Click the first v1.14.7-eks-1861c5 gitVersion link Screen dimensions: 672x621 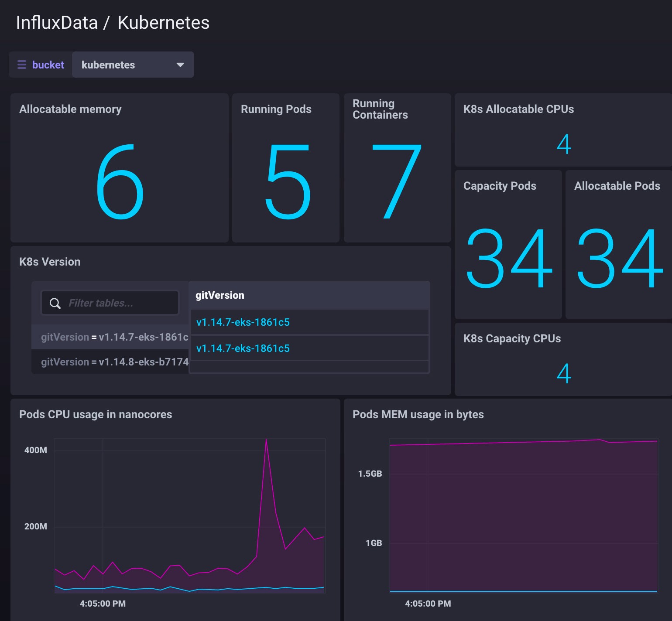pos(243,322)
